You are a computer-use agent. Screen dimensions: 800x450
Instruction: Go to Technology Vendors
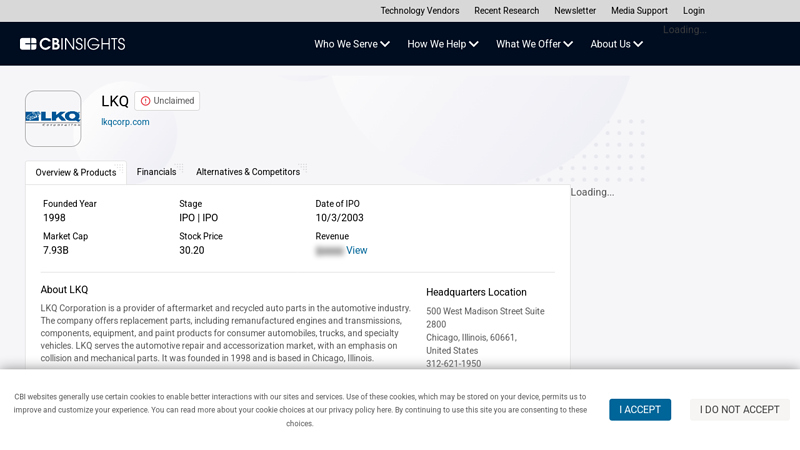point(420,11)
